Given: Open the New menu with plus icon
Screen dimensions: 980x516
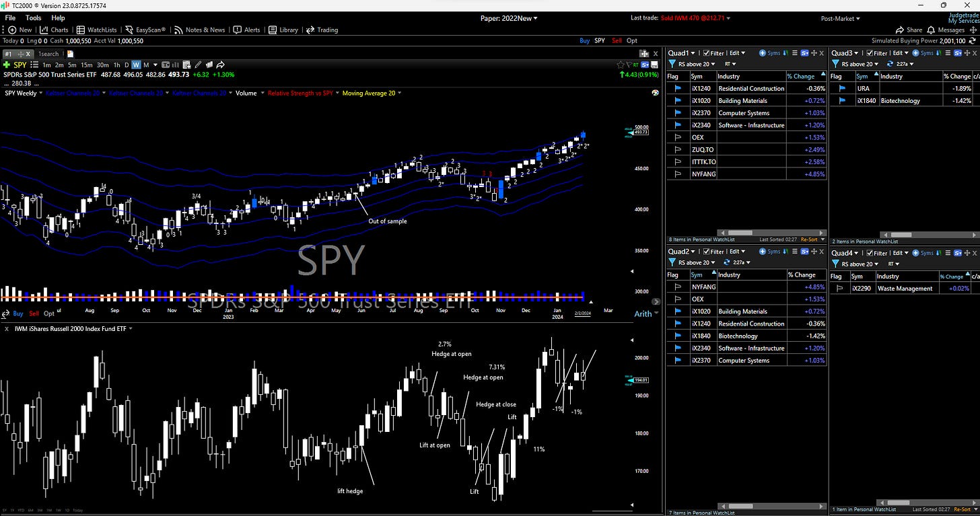Looking at the screenshot, I should (x=20, y=30).
